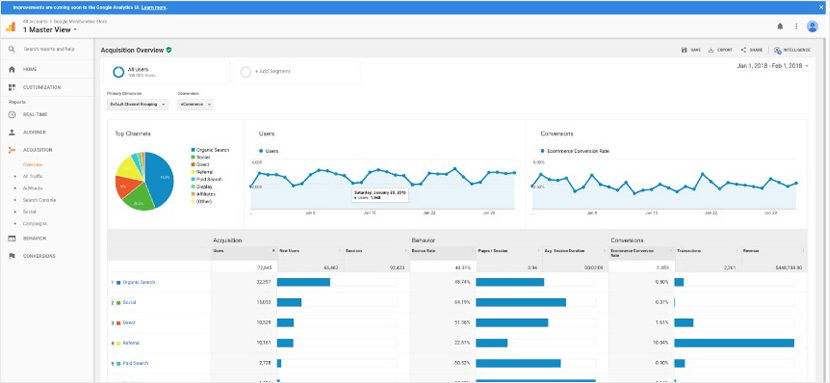Open the three-dot options menu
The image size is (830, 383).
coord(796,26)
